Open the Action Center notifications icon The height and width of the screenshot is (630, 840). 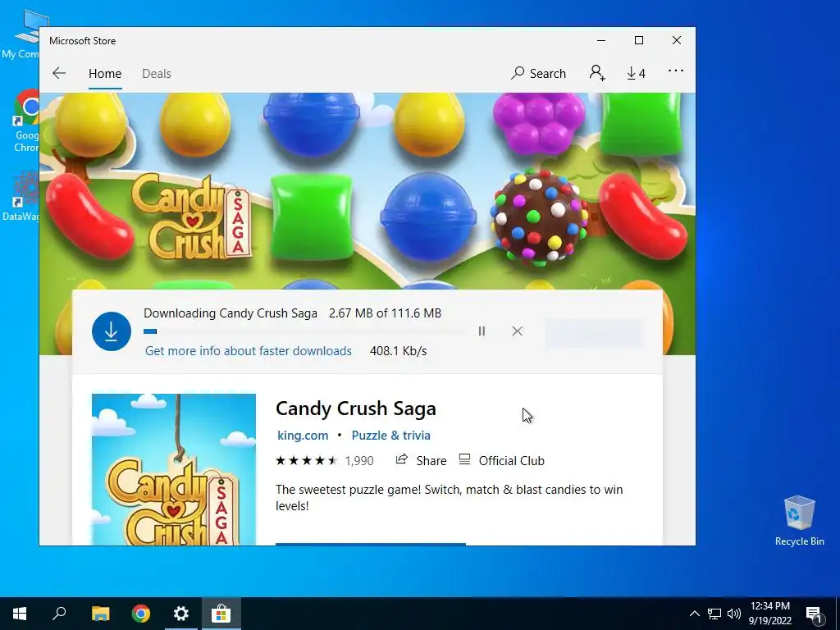click(x=814, y=614)
